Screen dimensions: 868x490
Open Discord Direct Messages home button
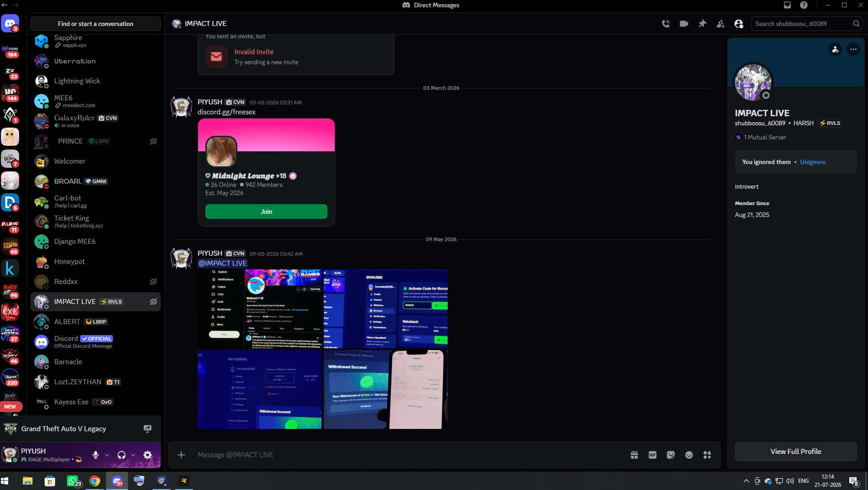(x=10, y=23)
